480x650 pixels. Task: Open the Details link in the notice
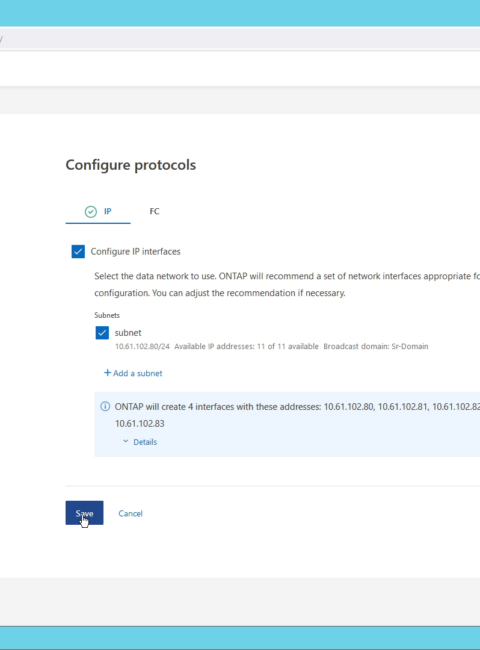point(145,442)
